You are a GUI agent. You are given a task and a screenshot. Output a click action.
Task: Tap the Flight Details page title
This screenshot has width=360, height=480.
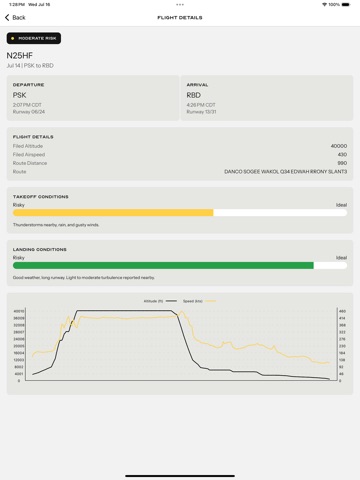pos(180,18)
